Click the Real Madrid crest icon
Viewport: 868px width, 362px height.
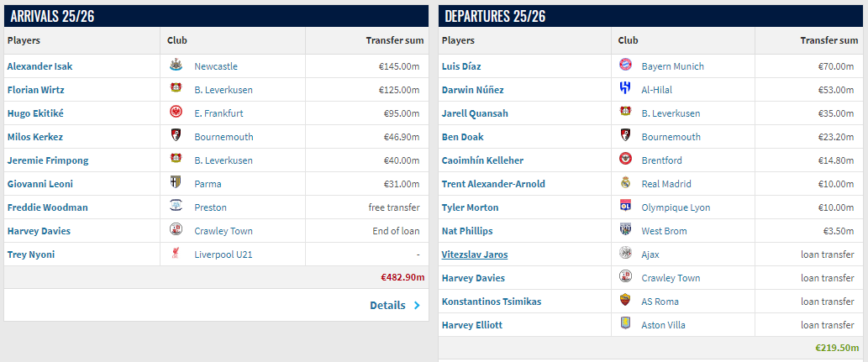625,183
